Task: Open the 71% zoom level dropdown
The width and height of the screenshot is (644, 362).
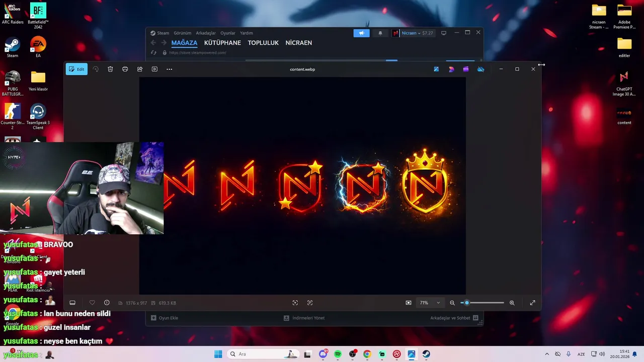Action: coord(430,303)
